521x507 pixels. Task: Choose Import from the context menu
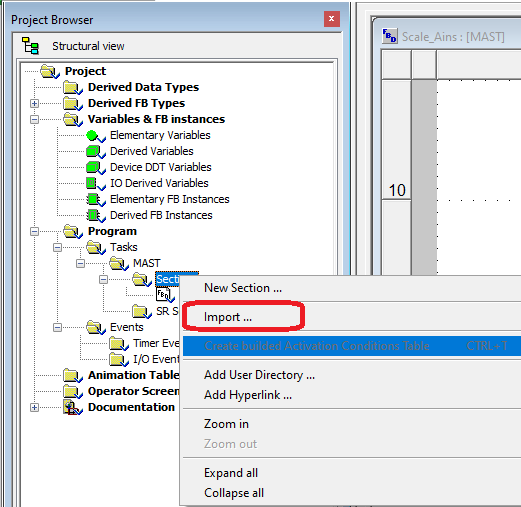click(x=228, y=317)
